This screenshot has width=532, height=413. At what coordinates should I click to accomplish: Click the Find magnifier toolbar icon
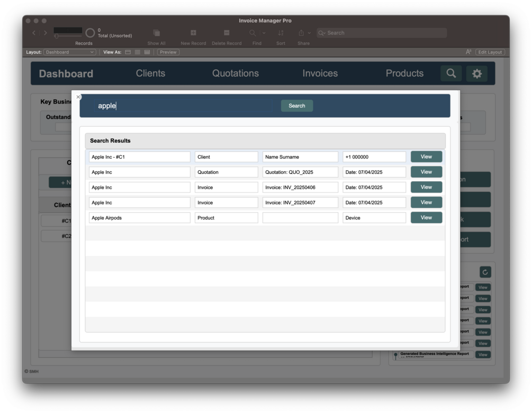253,33
